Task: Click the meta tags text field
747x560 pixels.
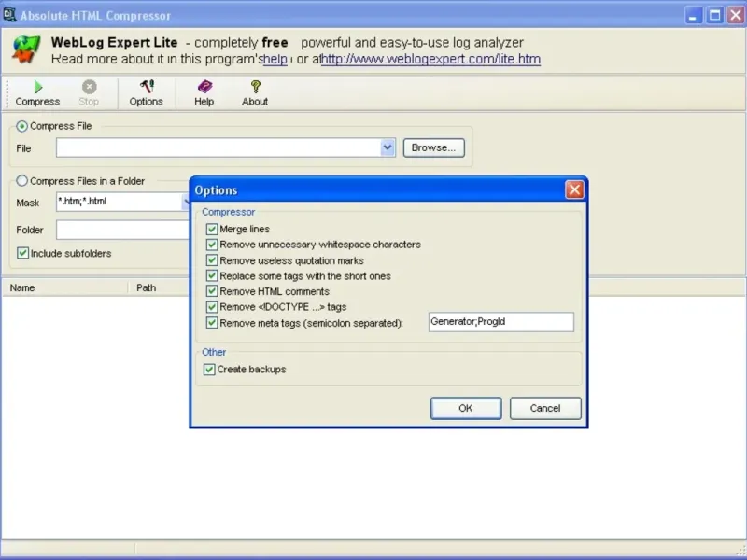Action: pyautogui.click(x=501, y=322)
